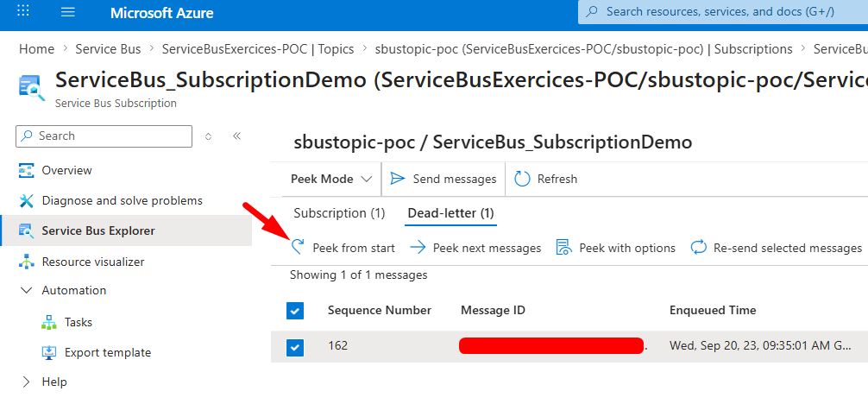Focus the global search resources box
868x404 pixels.
pos(722,11)
